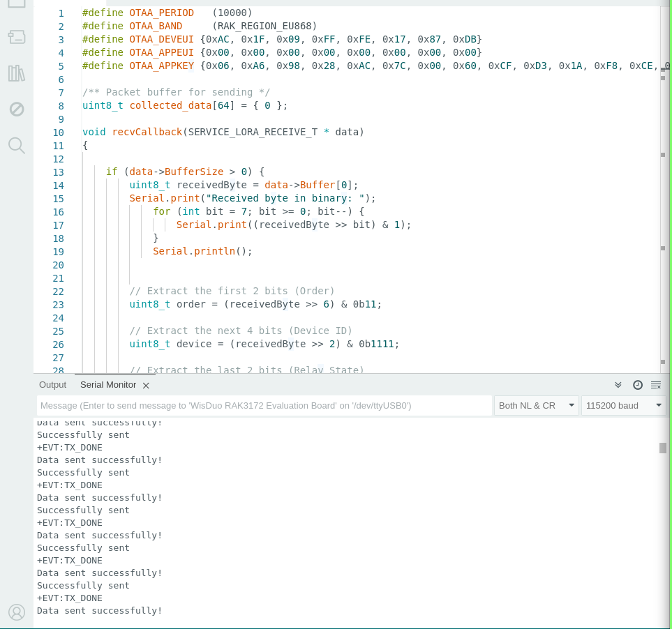Toggle timestamp display in Serial Monitor
Image resolution: width=672 pixels, height=629 pixels.
click(637, 385)
